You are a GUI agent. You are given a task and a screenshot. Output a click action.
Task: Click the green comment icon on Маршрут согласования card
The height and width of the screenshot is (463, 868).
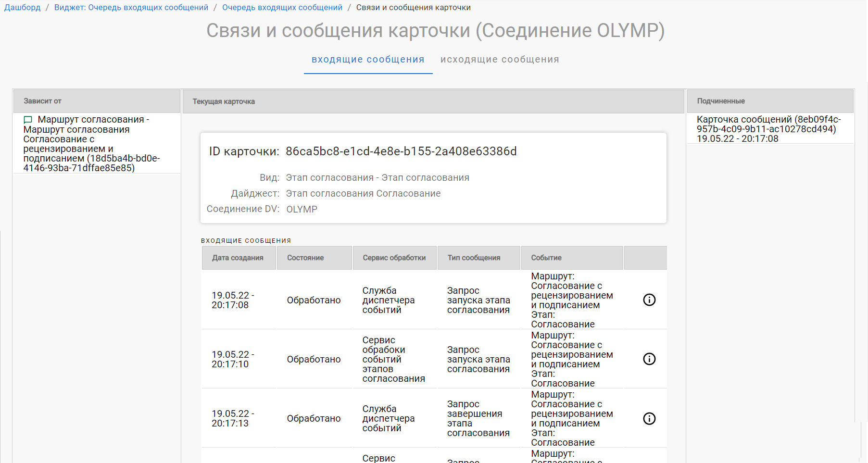pos(27,120)
